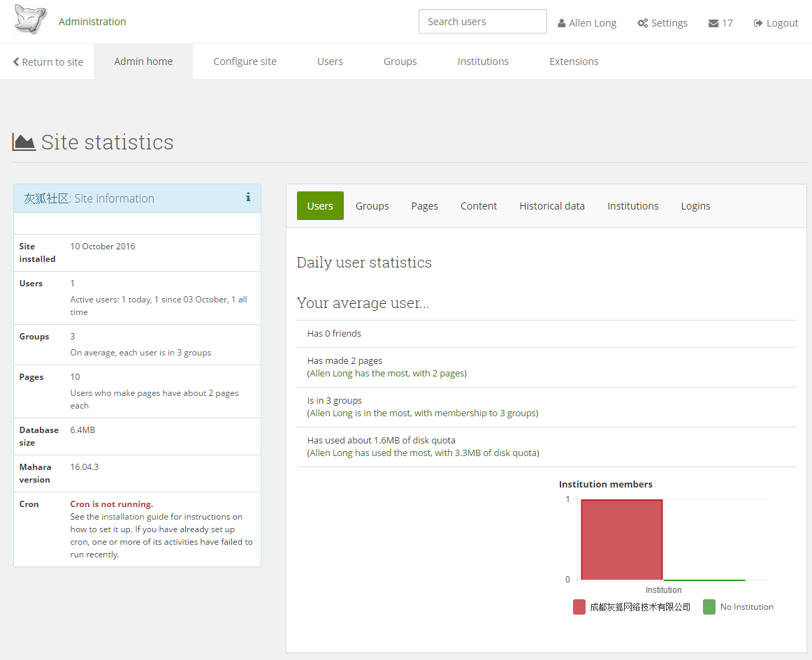Open the inbox envelope icon
This screenshot has width=812, height=660.
[713, 23]
